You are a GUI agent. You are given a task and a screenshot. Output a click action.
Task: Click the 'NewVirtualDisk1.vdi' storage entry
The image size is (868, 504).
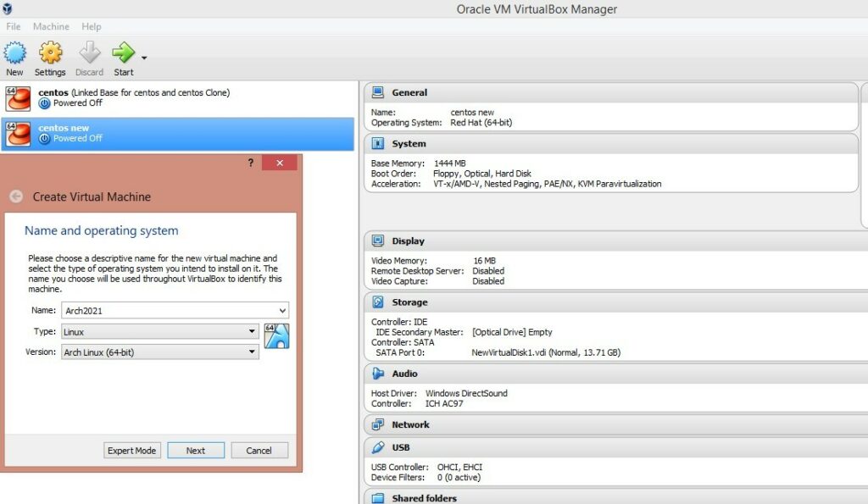[546, 352]
